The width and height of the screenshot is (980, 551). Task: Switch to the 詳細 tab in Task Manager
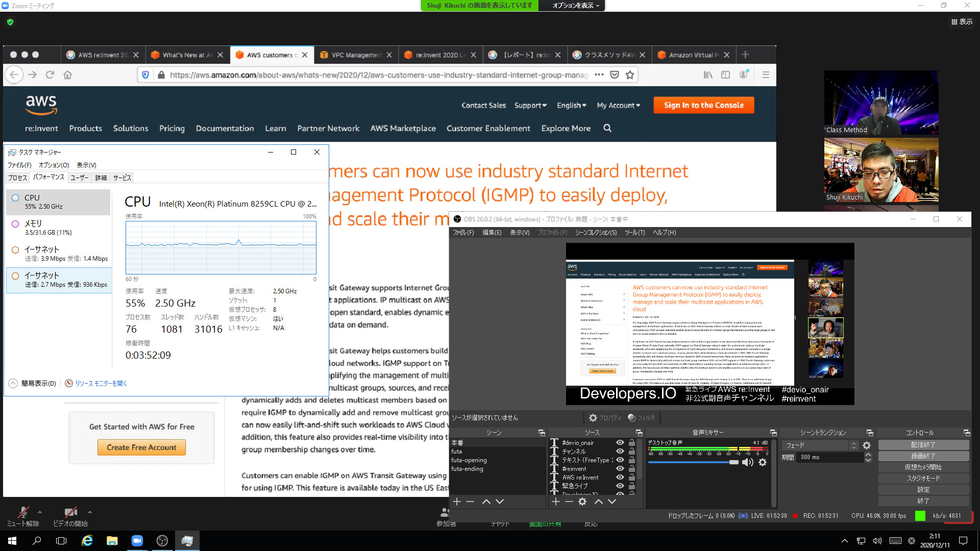tap(101, 178)
